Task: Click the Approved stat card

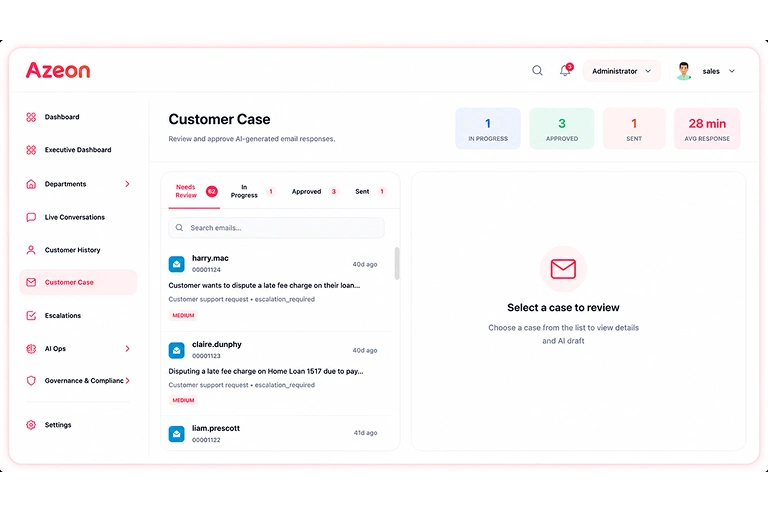Action: (x=562, y=129)
